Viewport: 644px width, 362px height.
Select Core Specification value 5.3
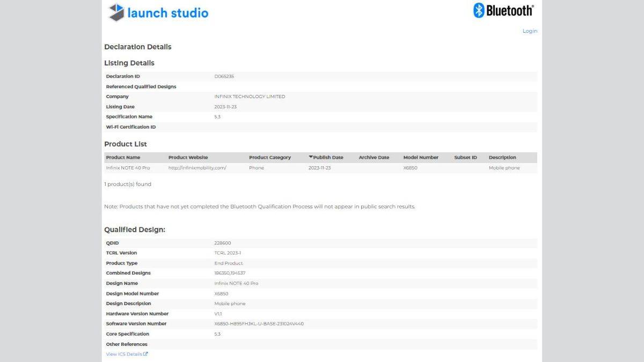point(217,334)
